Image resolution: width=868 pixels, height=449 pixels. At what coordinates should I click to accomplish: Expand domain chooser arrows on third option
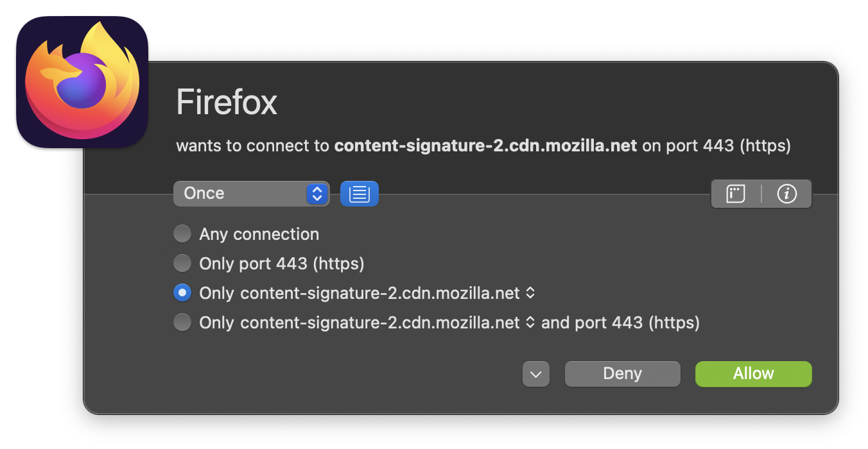pyautogui.click(x=530, y=293)
